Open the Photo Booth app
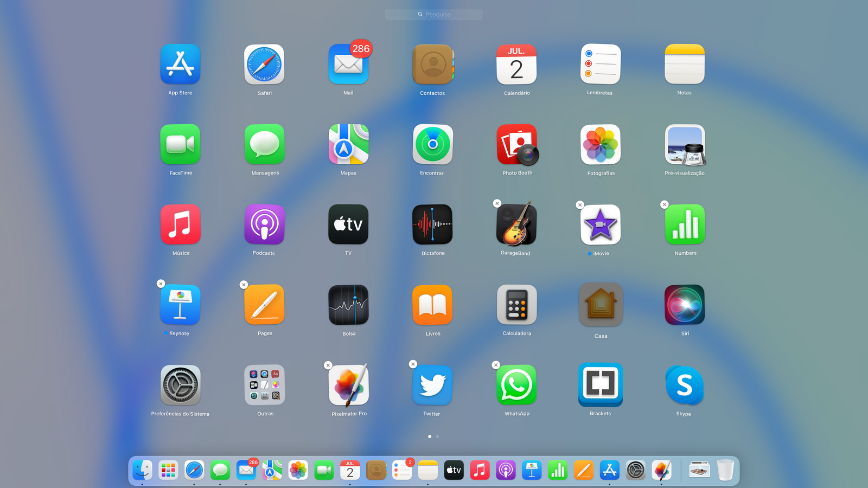Viewport: 868px width, 488px height. 516,145
